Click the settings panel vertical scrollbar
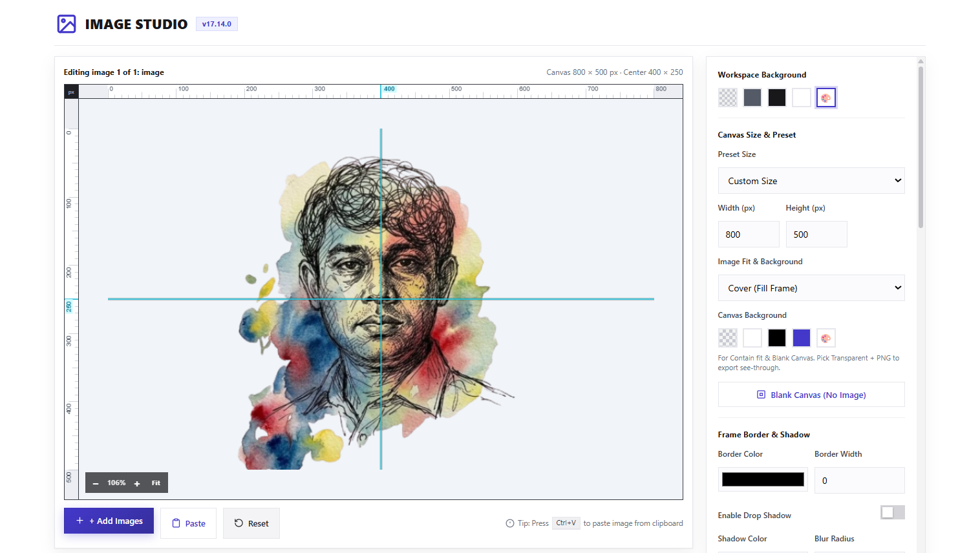Viewport: 980px width, 553px height. [921, 147]
